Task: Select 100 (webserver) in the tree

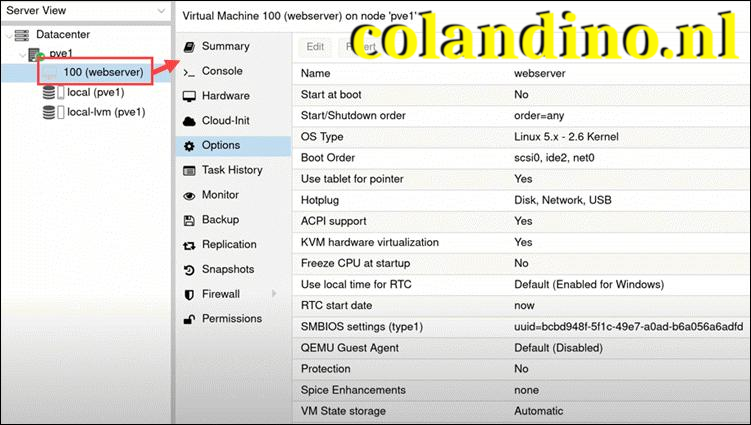Action: click(103, 72)
